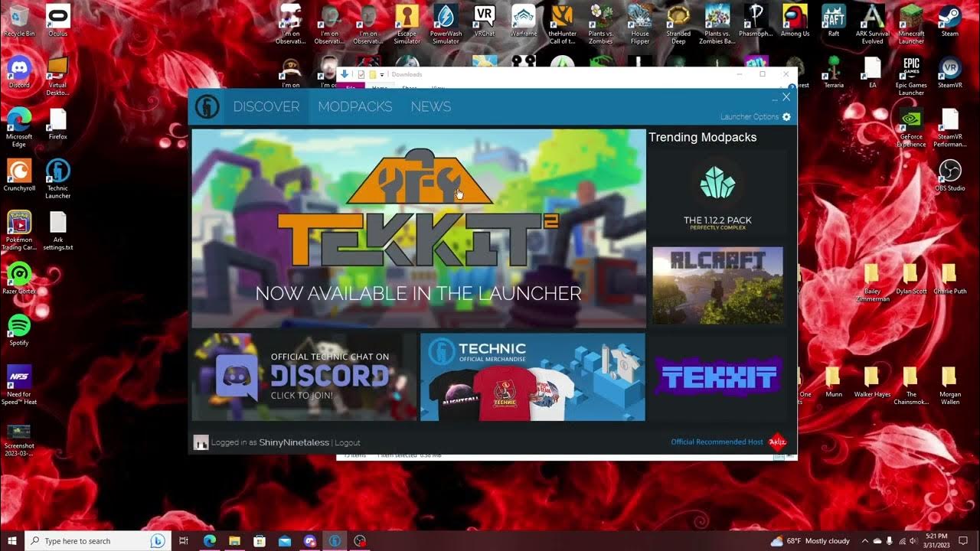Select the VRChat desktop icon
980x551 pixels.
click(x=484, y=21)
